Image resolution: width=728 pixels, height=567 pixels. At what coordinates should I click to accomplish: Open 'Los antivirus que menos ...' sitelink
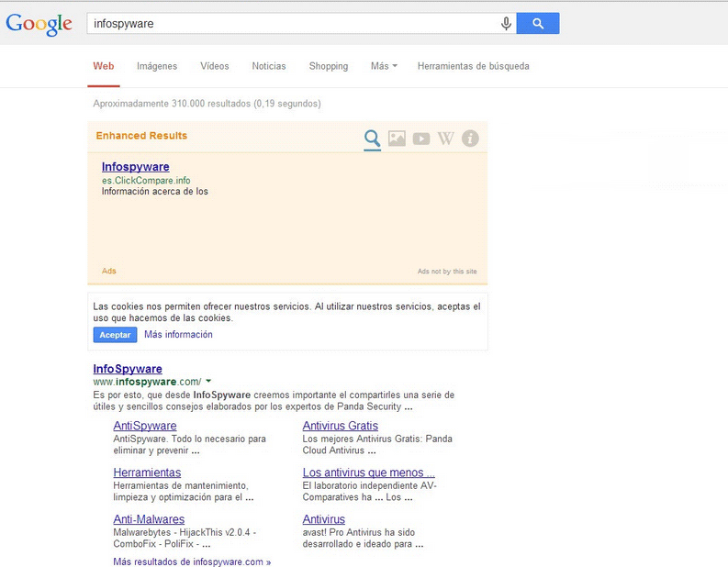tap(369, 472)
